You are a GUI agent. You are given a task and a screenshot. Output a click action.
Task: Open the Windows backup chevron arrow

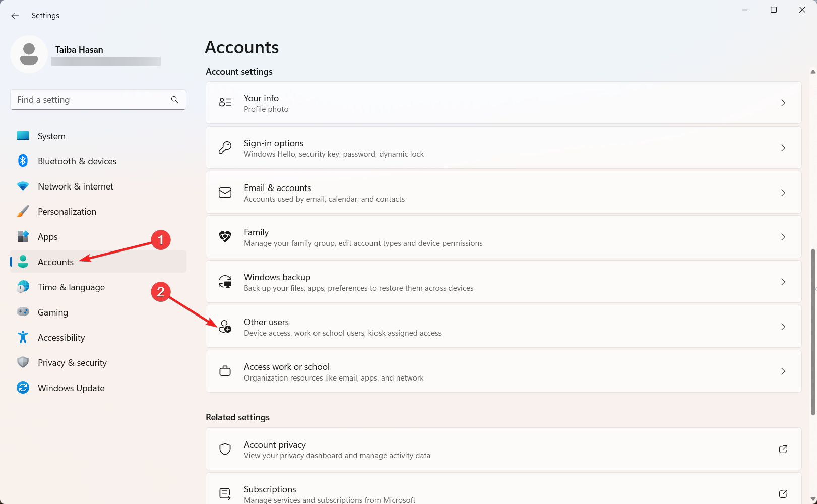[x=783, y=282]
